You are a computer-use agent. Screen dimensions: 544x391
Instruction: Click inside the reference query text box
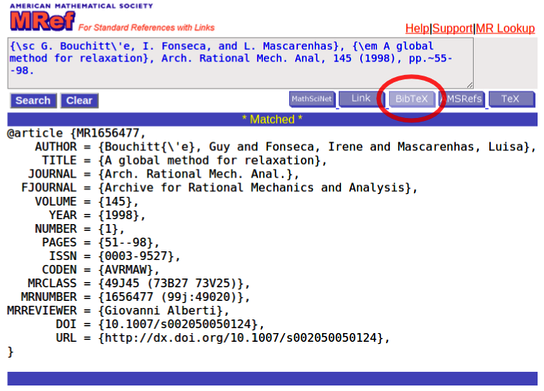click(240, 63)
